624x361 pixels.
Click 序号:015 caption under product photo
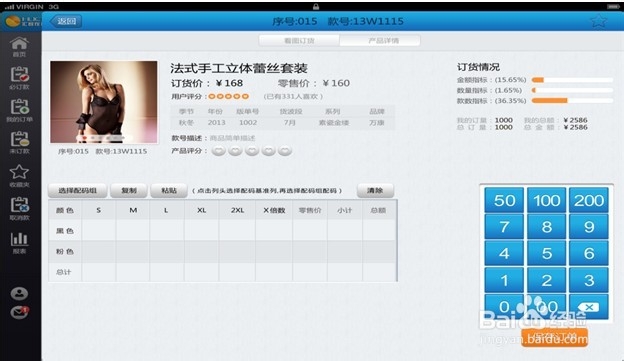73,151
